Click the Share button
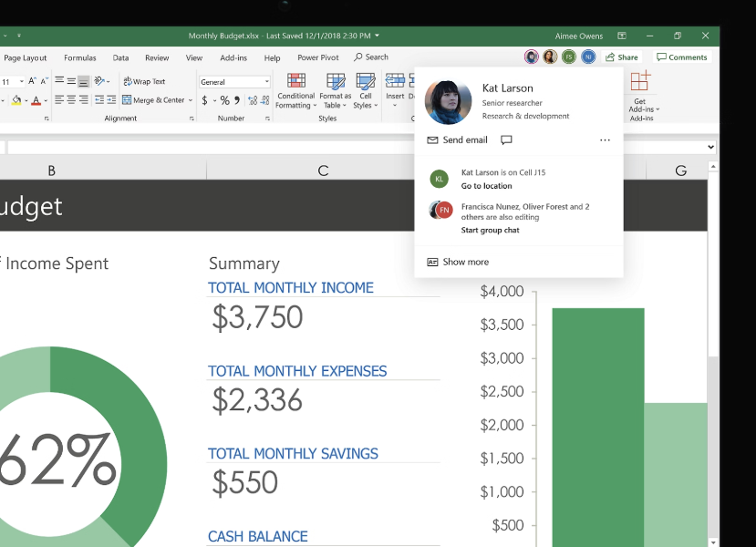The width and height of the screenshot is (756, 547). [622, 57]
